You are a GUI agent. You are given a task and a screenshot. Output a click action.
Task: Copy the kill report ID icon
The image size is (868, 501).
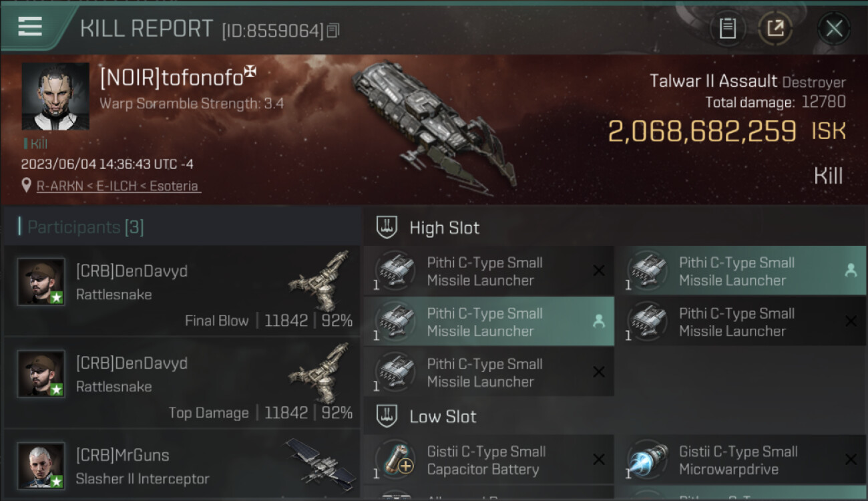(x=333, y=31)
